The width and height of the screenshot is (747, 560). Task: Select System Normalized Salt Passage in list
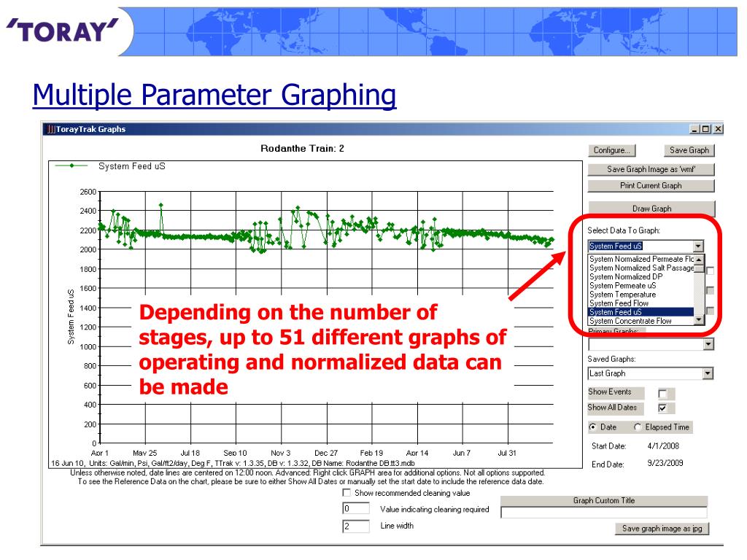[x=641, y=268]
